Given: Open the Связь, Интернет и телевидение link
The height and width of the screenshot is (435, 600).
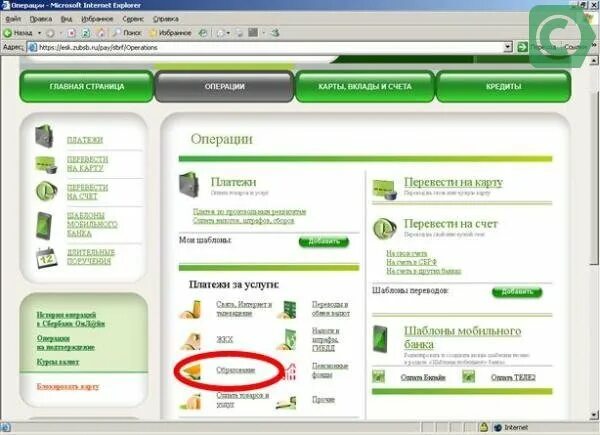Looking at the screenshot, I should (244, 309).
